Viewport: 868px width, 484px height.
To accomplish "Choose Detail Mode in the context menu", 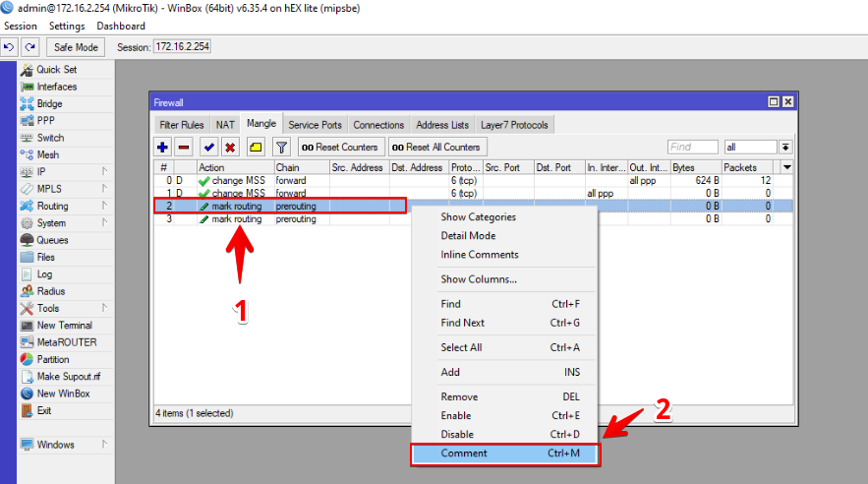I will coord(505,235).
